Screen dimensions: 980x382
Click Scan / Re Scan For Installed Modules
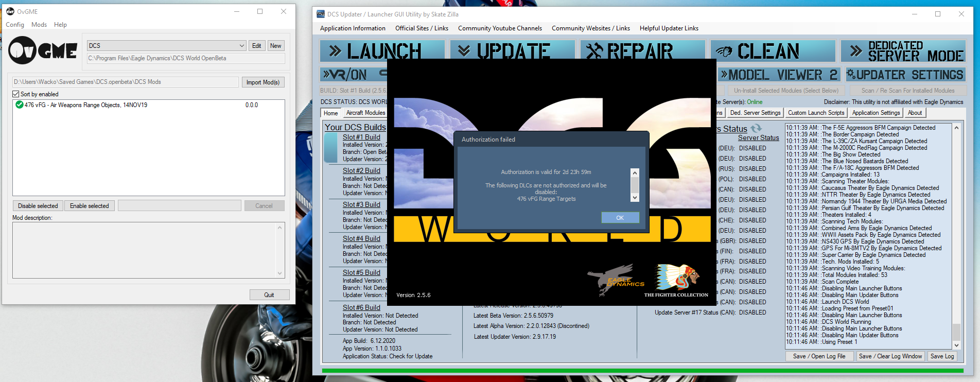coord(908,91)
